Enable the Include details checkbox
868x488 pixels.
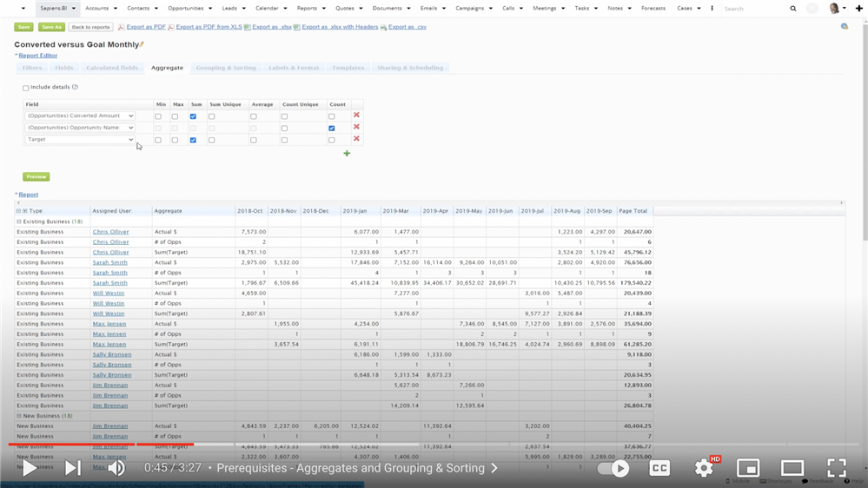point(26,88)
